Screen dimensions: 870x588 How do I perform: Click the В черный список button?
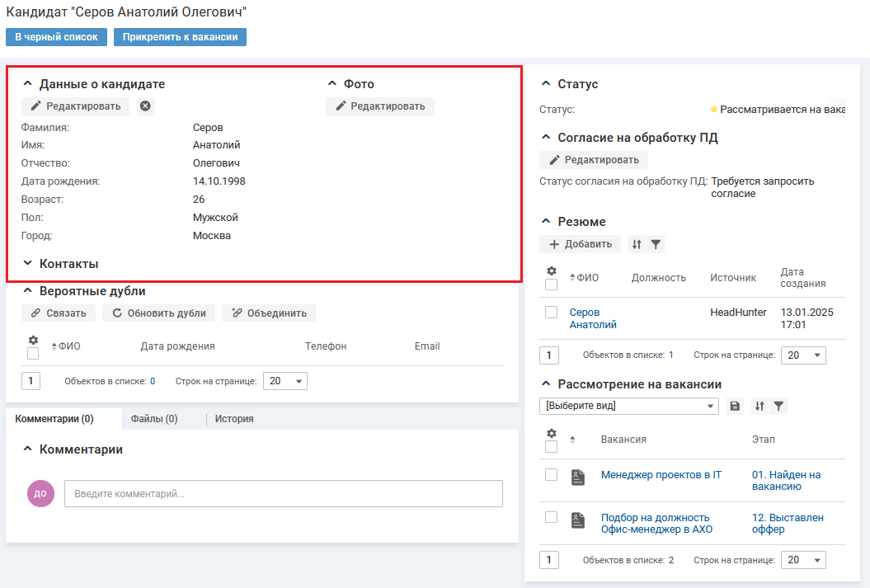tap(56, 37)
